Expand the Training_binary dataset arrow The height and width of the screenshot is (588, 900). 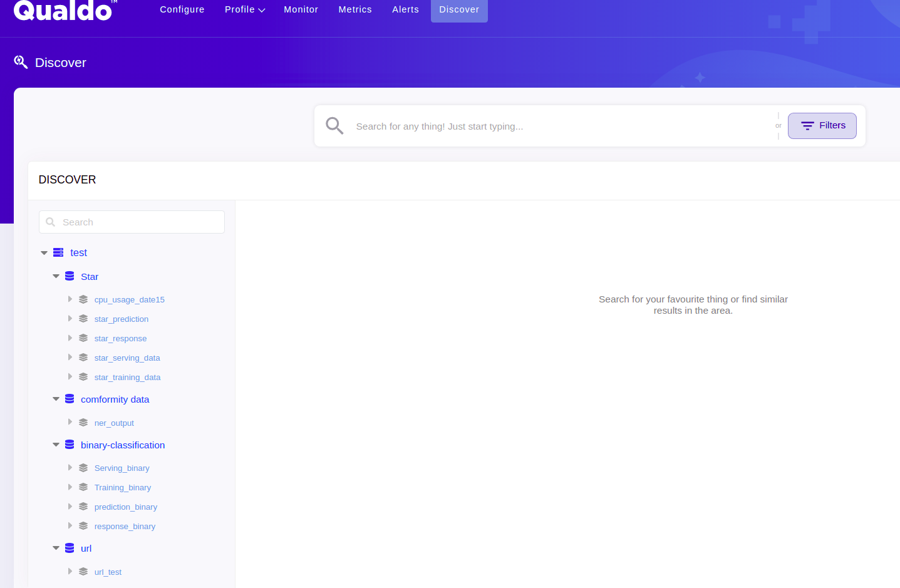(70, 487)
